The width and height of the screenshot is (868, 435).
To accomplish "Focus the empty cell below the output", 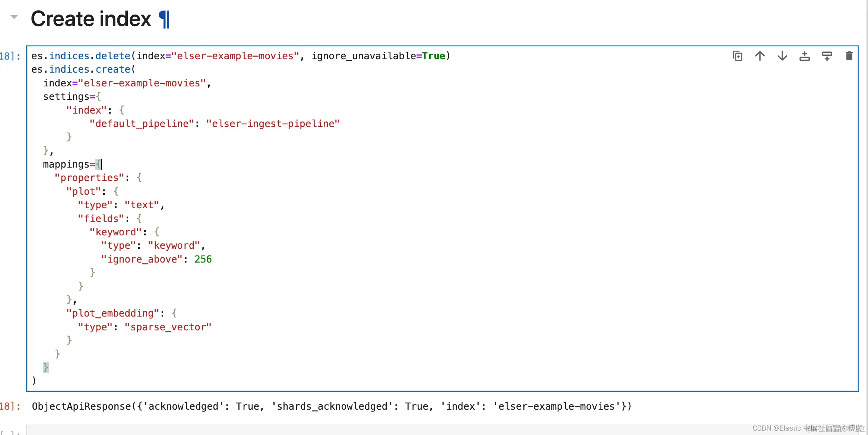I will click(373, 430).
